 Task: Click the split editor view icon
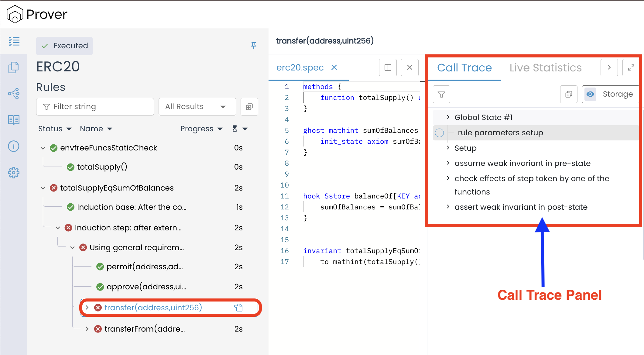pos(388,67)
